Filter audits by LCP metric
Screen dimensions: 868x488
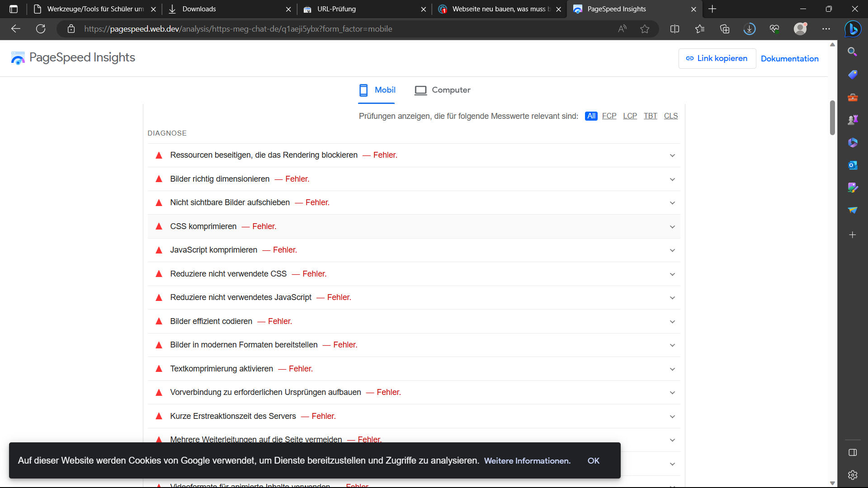point(630,116)
